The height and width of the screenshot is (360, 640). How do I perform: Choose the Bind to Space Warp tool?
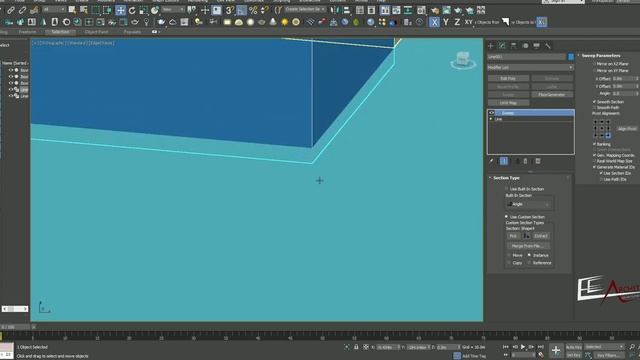point(34,10)
